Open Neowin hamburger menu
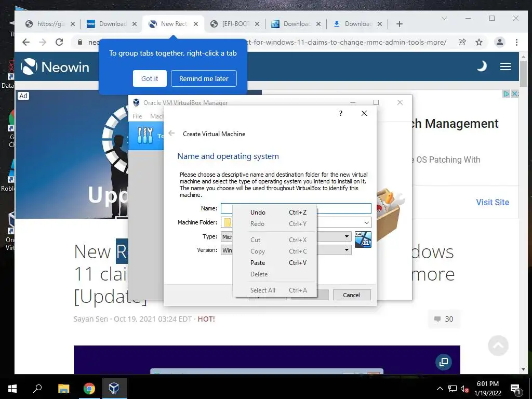Image resolution: width=532 pixels, height=399 pixels. [505, 66]
